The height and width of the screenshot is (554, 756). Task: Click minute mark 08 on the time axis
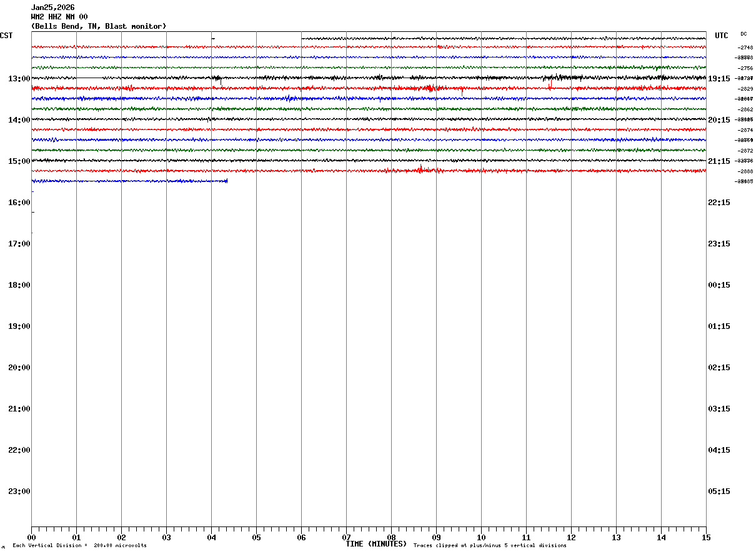tap(391, 537)
